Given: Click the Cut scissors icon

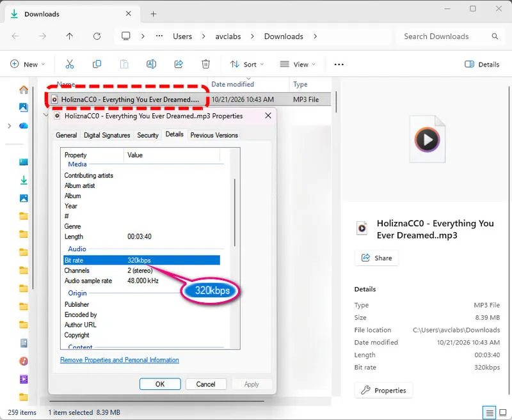Looking at the screenshot, I should pos(70,64).
